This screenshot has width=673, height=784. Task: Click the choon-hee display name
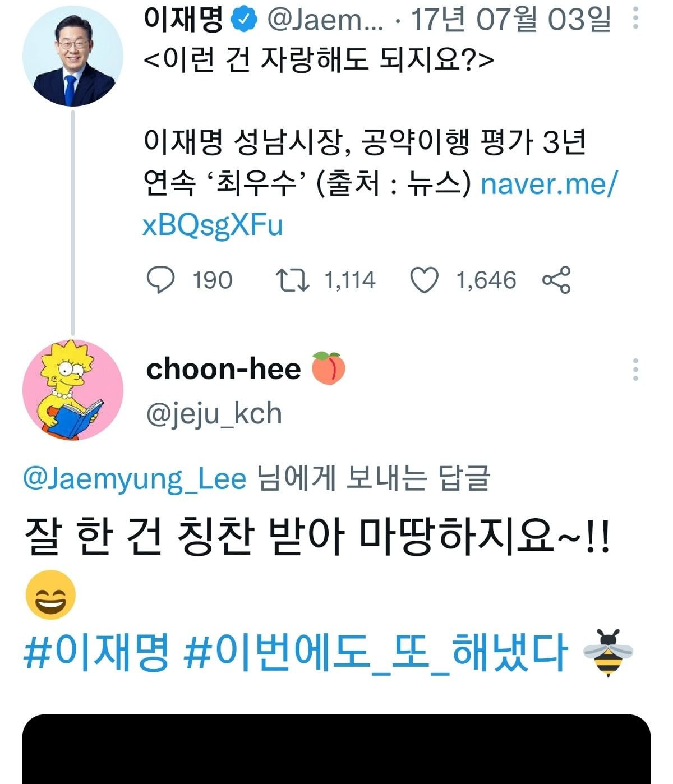tap(223, 369)
